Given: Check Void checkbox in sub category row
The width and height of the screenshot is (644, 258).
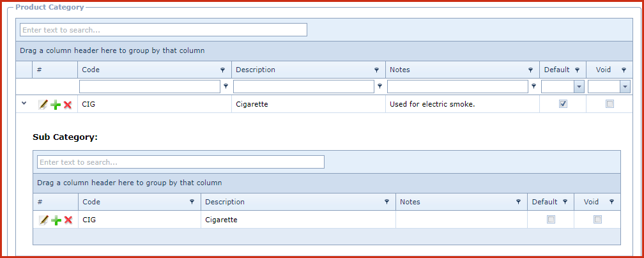Looking at the screenshot, I should tap(597, 220).
